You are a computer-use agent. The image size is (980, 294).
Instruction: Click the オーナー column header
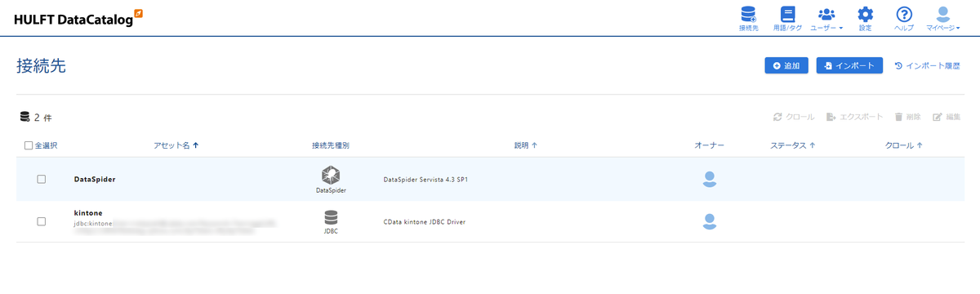[710, 145]
